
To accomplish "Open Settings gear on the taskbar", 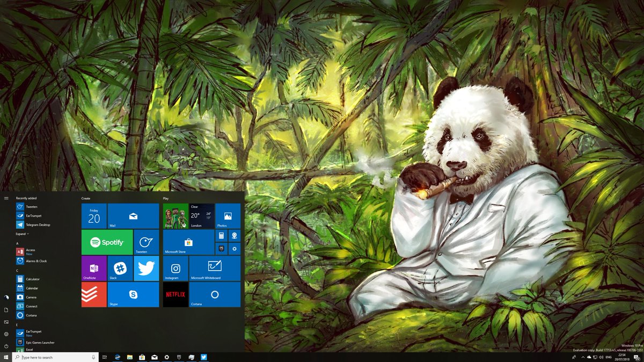I will [166, 357].
